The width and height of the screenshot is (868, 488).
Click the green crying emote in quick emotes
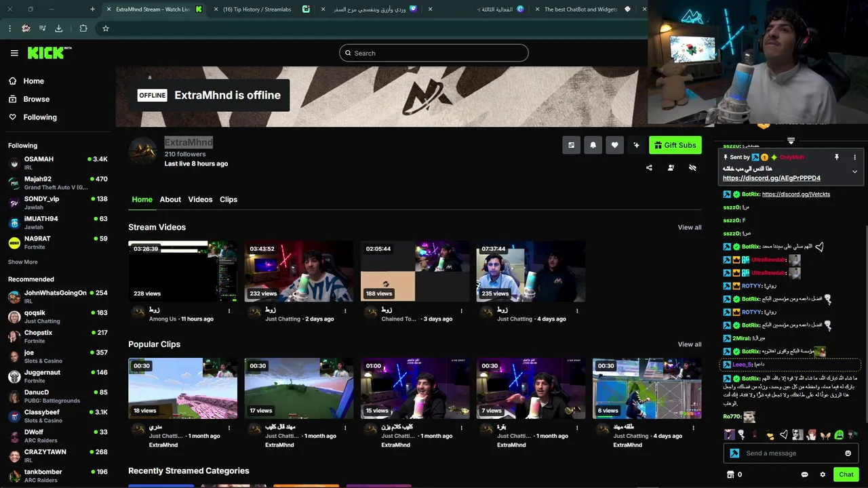click(x=839, y=434)
